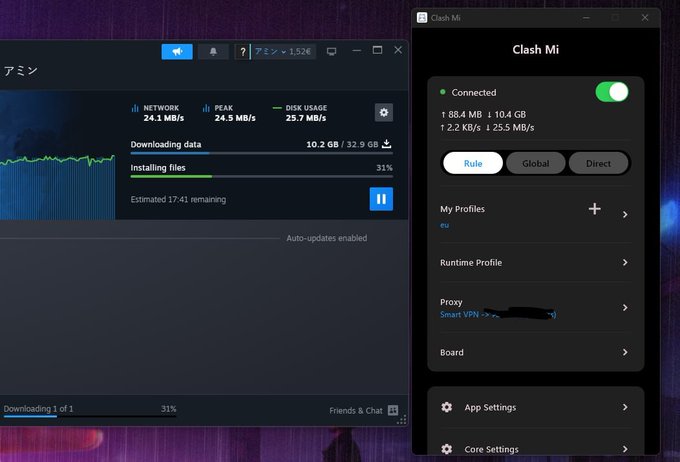Open Steam account dropdown showing 1,52€
Viewport: 680px width, 462px height.
tap(283, 52)
